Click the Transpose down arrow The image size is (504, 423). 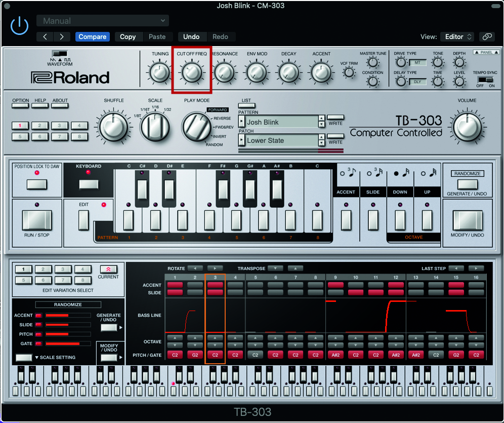click(275, 268)
